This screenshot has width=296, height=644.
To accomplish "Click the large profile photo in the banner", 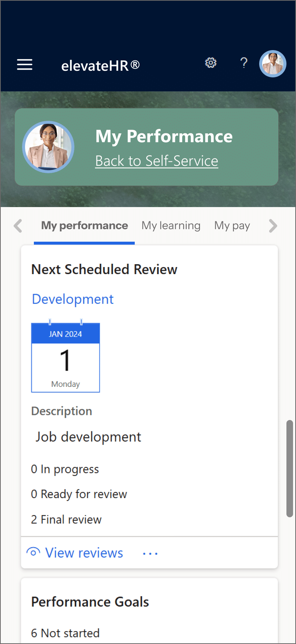I will [48, 147].
